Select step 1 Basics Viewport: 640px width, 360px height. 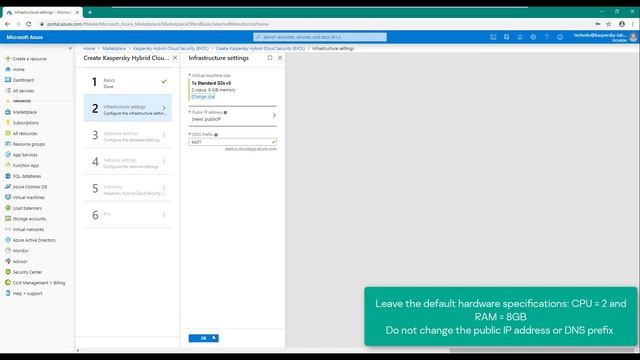pyautogui.click(x=128, y=82)
